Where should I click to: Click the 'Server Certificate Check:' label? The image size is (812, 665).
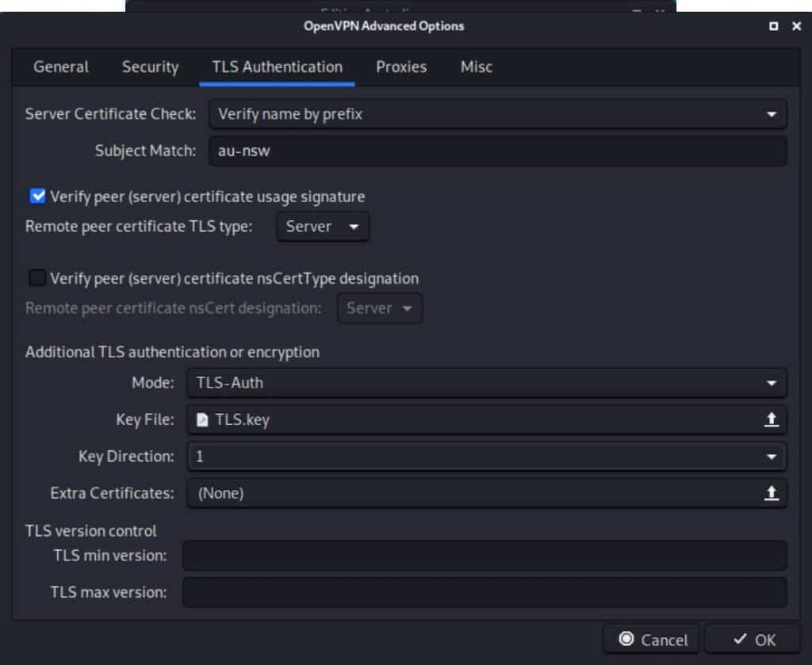111,114
